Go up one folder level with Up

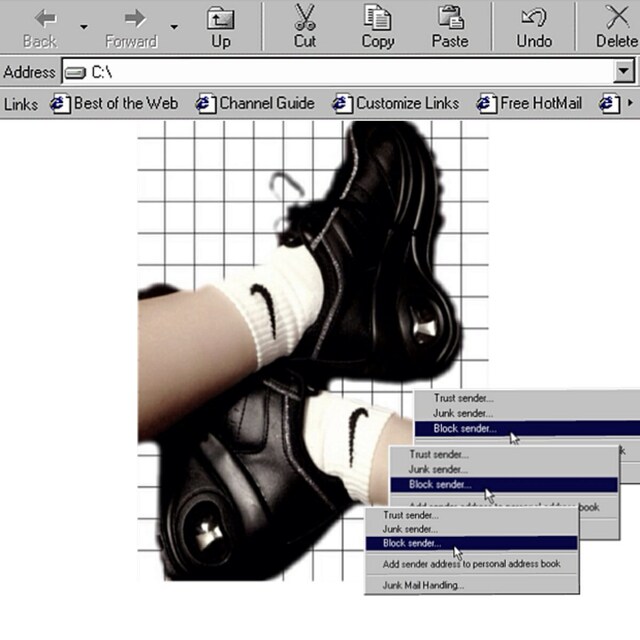[x=220, y=18]
